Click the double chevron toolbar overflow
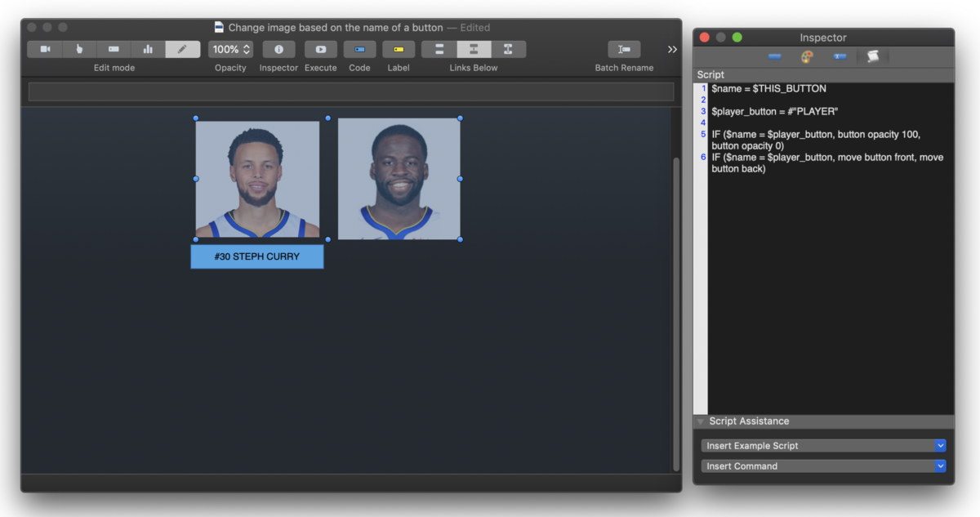980x517 pixels. coord(671,48)
